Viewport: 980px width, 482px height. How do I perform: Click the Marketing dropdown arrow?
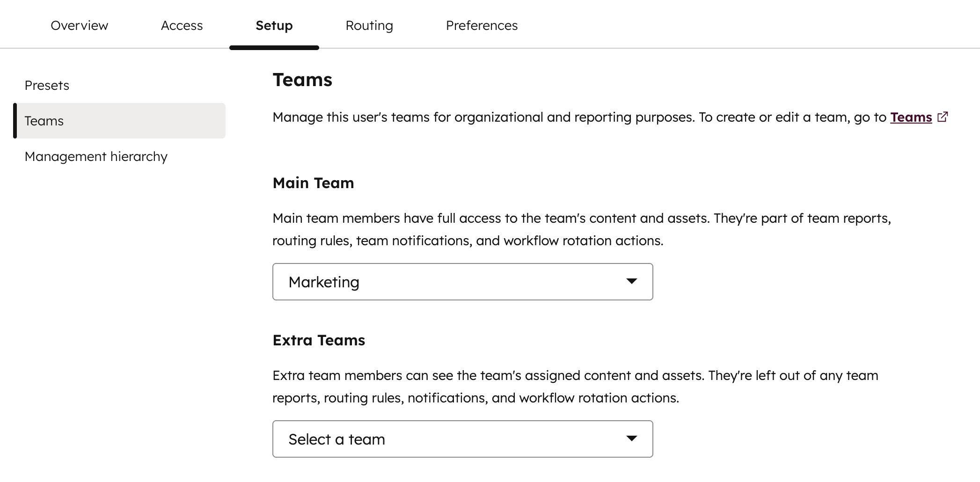[631, 281]
